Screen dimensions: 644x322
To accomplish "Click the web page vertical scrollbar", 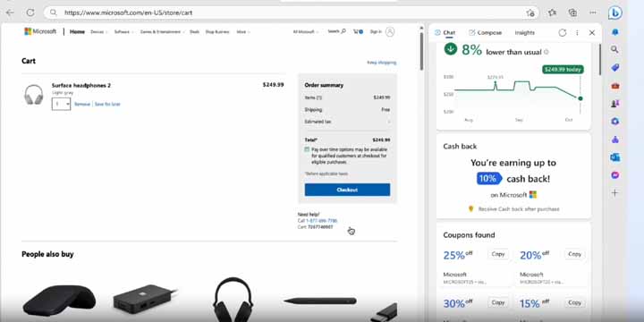I will coord(421,51).
